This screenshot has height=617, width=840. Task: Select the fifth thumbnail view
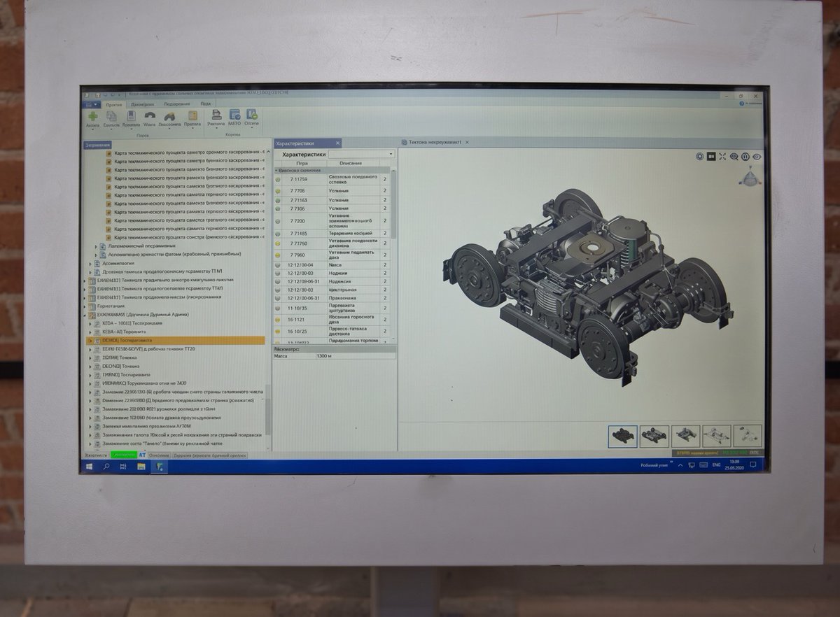coord(748,436)
